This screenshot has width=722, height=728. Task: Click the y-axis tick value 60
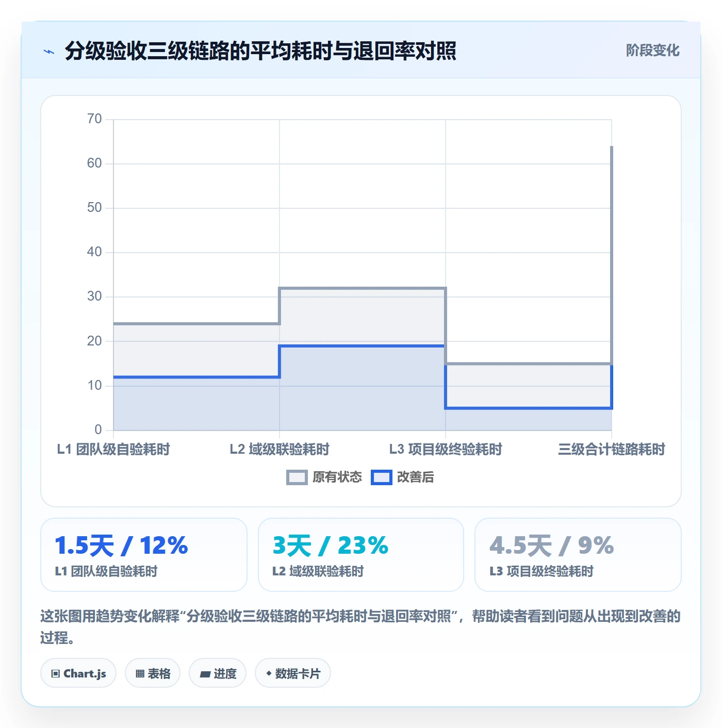coord(94,163)
